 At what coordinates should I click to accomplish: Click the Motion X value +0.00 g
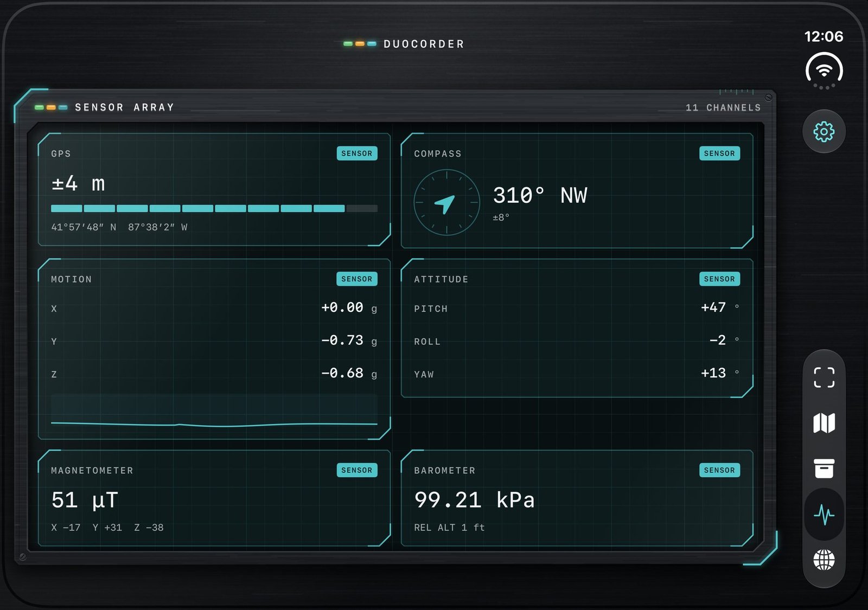click(x=349, y=308)
